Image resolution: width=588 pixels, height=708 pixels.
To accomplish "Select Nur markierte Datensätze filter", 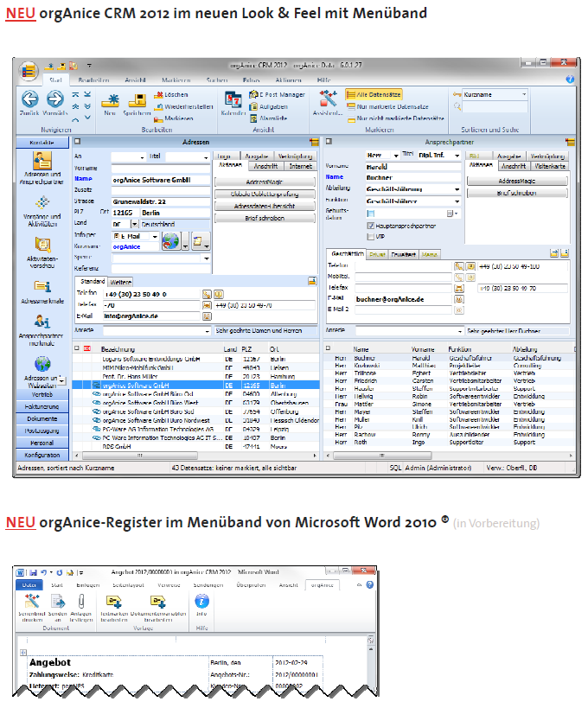I will tap(388, 106).
